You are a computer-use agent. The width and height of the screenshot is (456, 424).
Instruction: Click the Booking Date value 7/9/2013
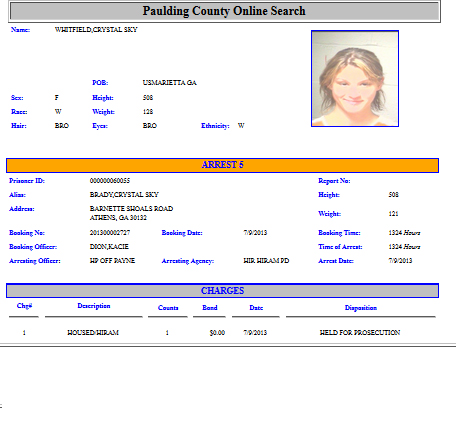click(x=255, y=233)
